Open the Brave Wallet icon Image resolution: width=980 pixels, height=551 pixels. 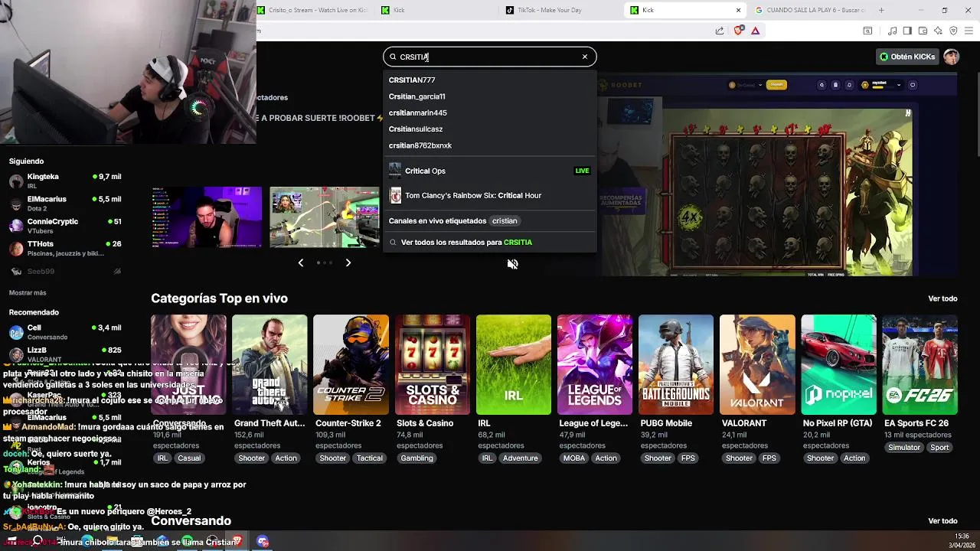tap(923, 31)
